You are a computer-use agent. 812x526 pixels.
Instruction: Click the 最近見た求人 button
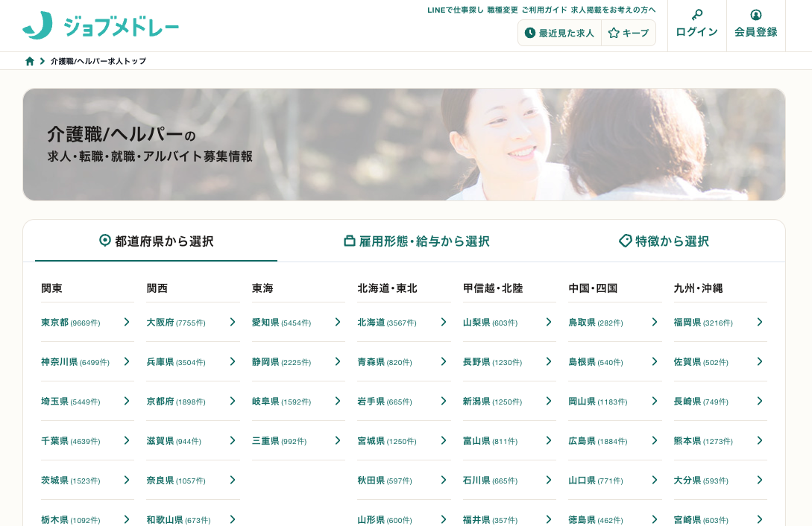(559, 33)
